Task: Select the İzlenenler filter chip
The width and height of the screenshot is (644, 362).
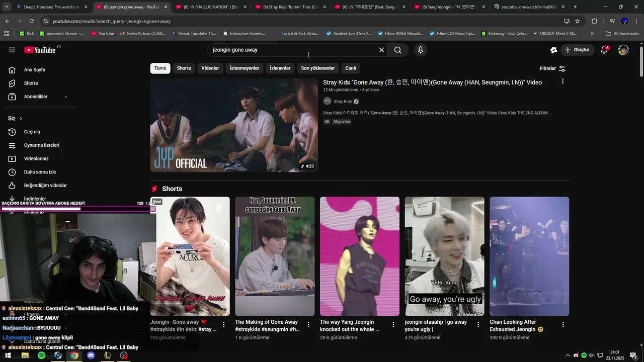Action: (x=280, y=68)
